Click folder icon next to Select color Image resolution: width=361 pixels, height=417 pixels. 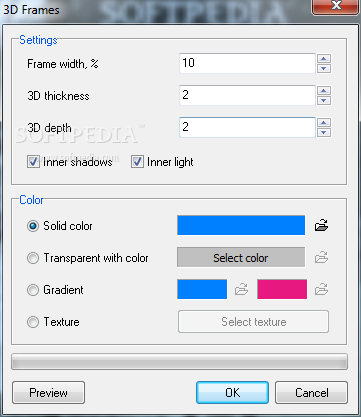tap(321, 257)
